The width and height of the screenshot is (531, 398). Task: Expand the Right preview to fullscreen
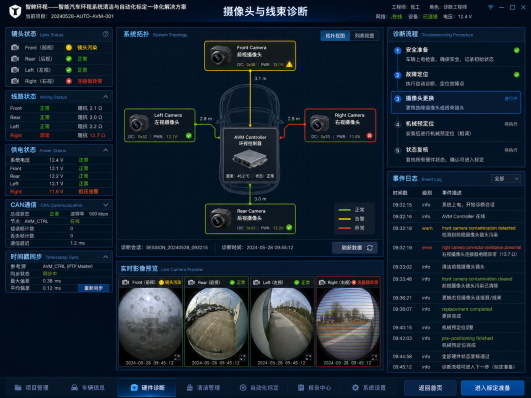(x=374, y=357)
